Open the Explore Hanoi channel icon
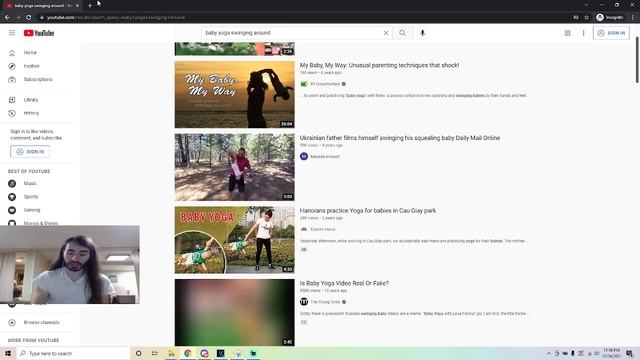The height and width of the screenshot is (360, 640). pos(304,229)
